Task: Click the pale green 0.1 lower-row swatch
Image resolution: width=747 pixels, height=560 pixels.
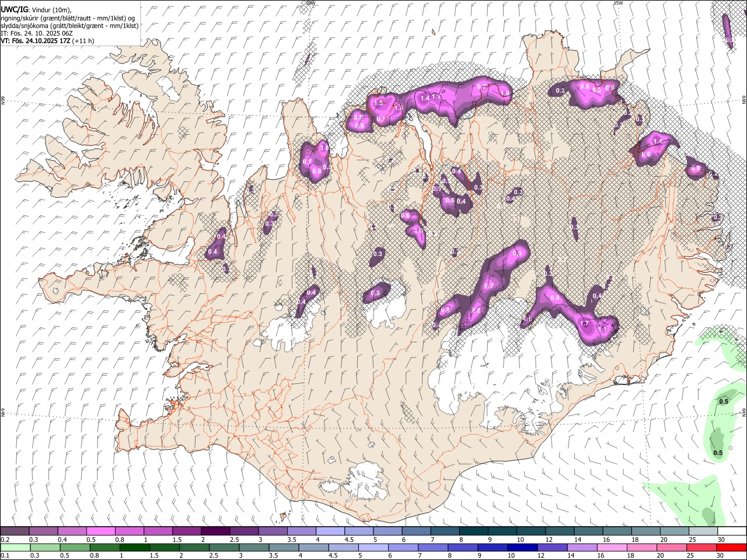Action: 16,547
